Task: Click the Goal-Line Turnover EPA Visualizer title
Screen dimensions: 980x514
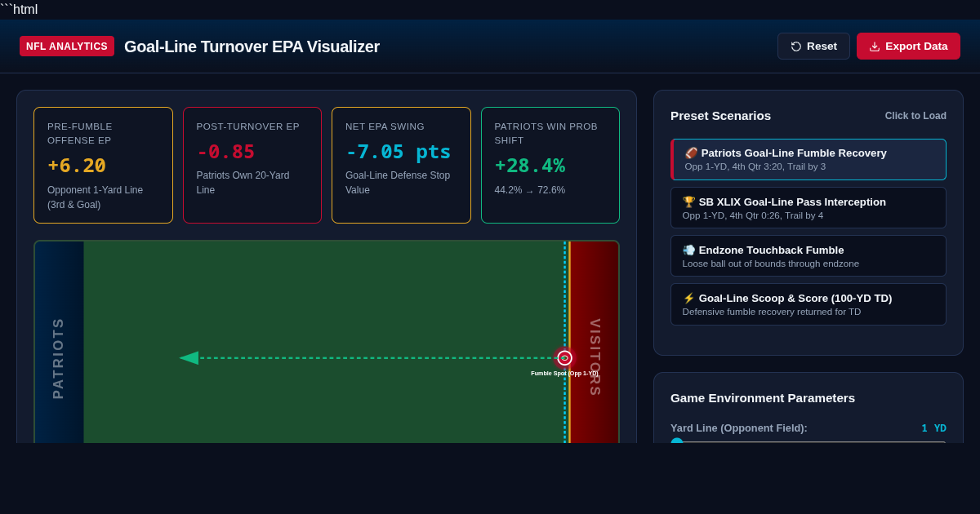Action: click(x=252, y=47)
